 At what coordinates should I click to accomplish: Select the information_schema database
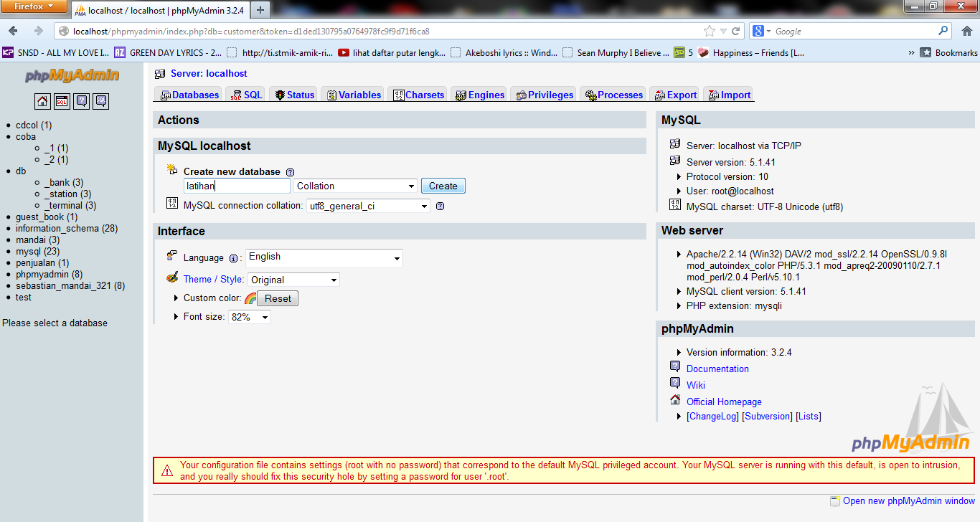[67, 228]
